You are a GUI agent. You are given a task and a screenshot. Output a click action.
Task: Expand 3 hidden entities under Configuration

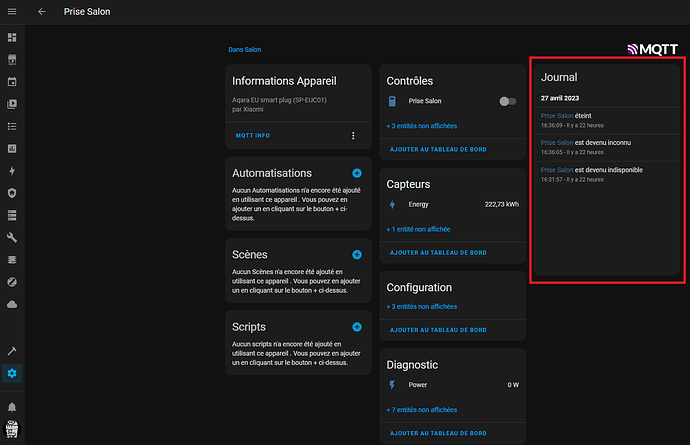[422, 307]
